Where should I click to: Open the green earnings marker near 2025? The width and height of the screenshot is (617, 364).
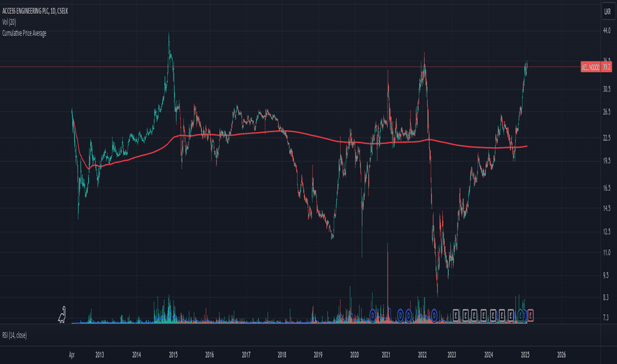coord(521,315)
